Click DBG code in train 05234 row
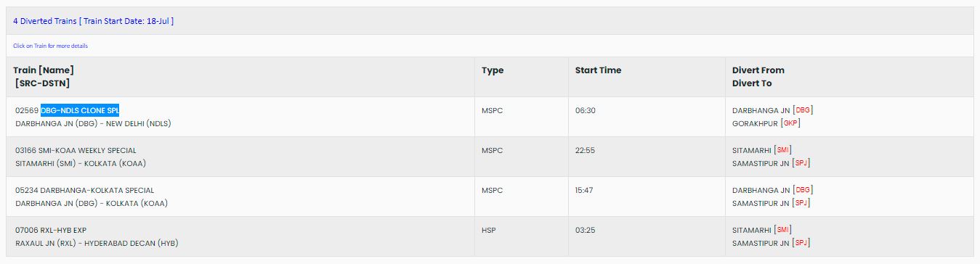This screenshot has height=264, width=980. 803,190
